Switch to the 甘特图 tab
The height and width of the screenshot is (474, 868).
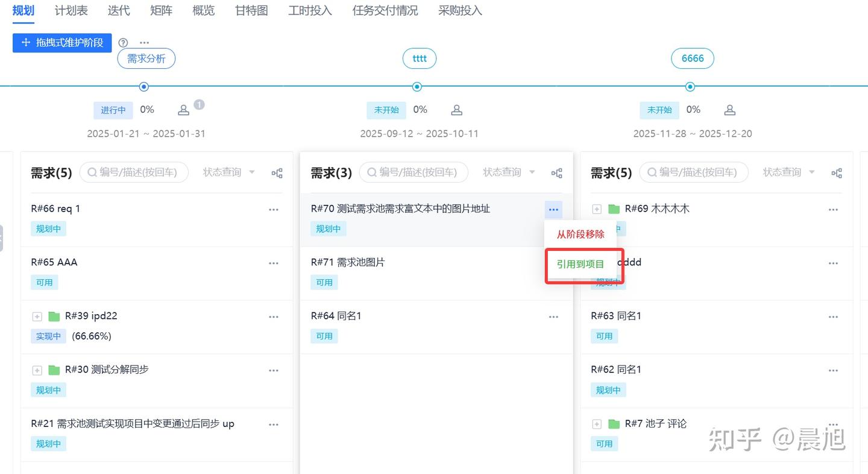251,11
